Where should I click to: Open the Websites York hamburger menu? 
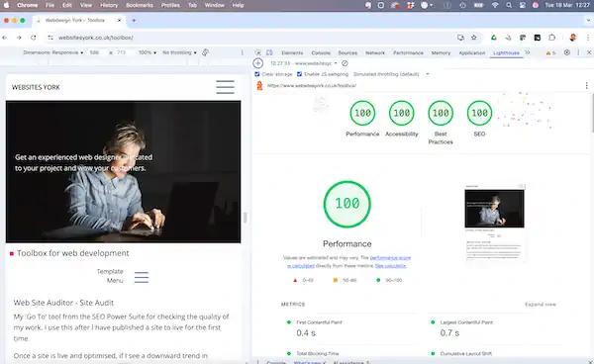[x=225, y=87]
